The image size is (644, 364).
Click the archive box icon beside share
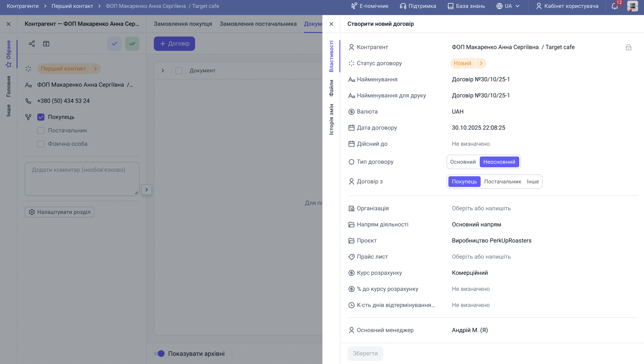point(46,44)
